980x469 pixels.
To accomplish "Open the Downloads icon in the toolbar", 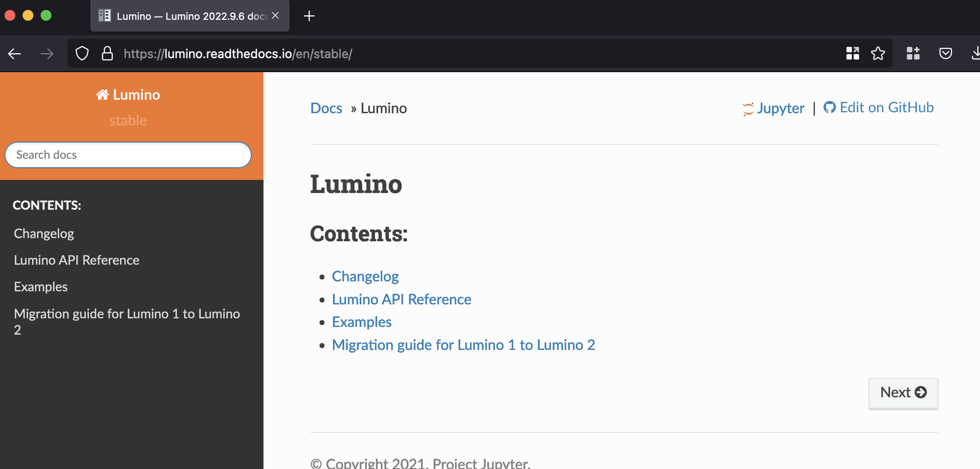I will 975,53.
